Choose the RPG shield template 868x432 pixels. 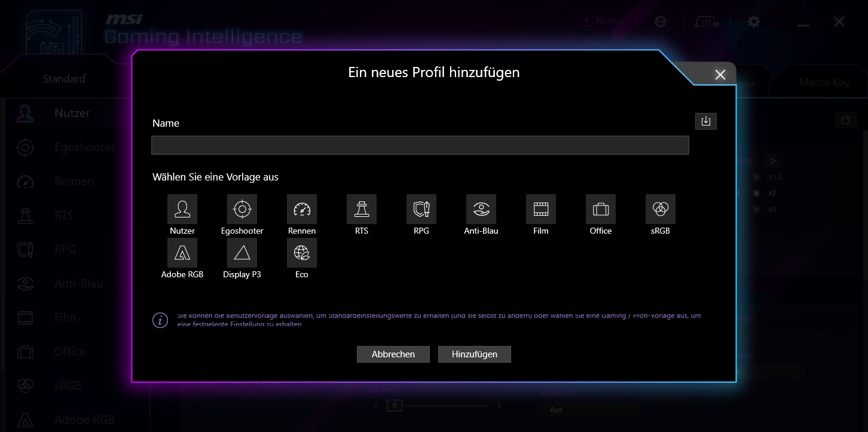(421, 209)
